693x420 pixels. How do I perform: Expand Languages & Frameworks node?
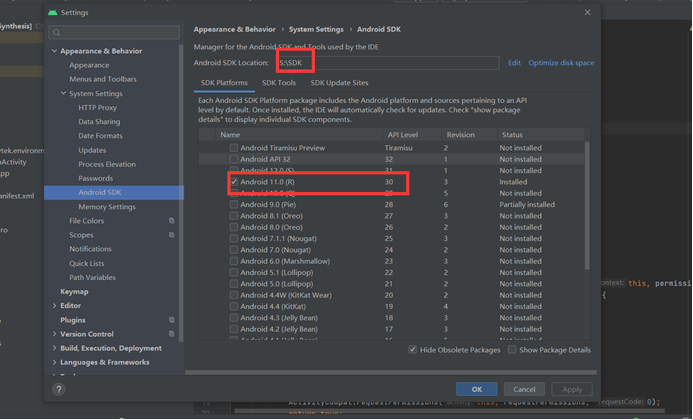click(54, 362)
